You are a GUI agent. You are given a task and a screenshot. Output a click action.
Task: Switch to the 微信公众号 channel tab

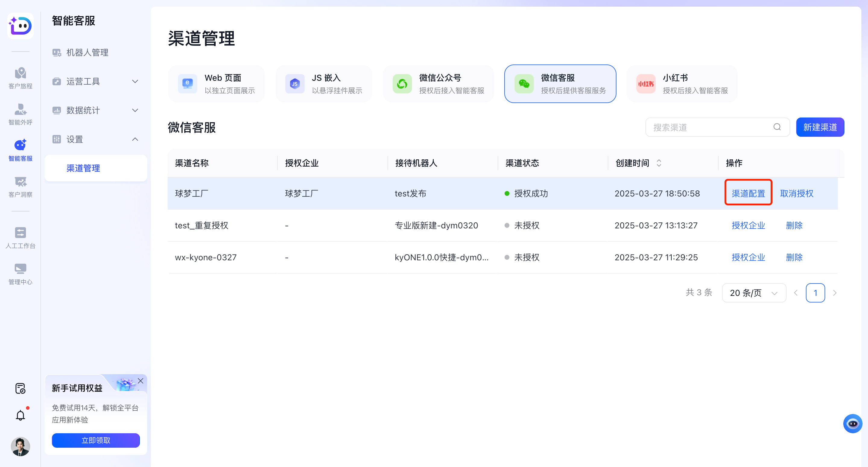(x=438, y=83)
